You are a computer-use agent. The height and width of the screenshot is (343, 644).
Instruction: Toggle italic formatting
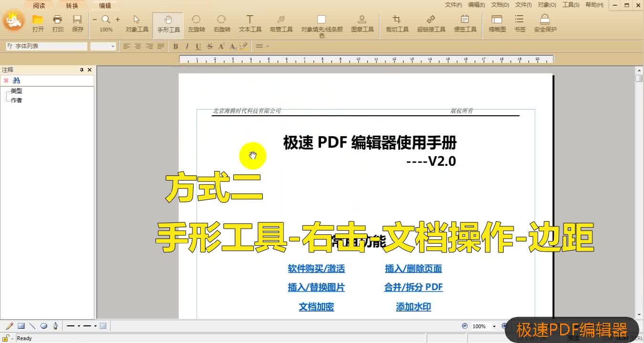pyautogui.click(x=187, y=46)
